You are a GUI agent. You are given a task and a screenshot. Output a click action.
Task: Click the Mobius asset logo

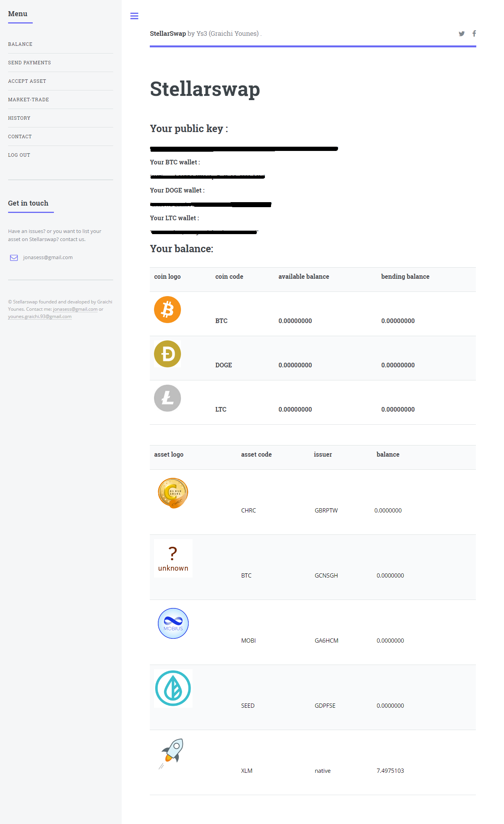pos(173,623)
